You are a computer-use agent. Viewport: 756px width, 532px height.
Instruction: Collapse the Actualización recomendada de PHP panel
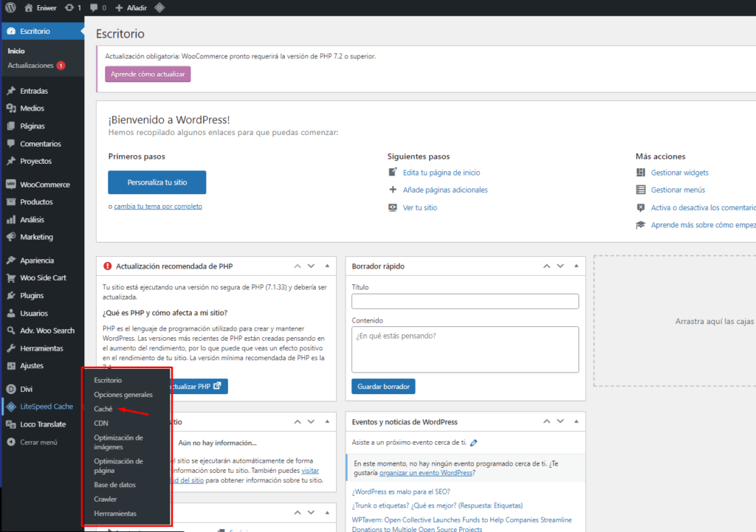[x=327, y=266]
